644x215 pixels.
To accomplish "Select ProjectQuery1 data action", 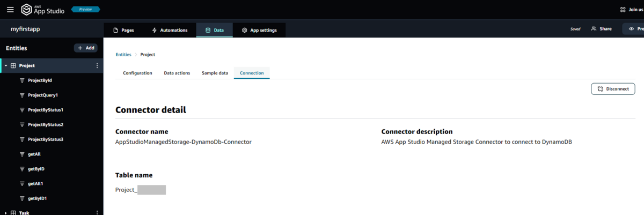I will tap(42, 95).
